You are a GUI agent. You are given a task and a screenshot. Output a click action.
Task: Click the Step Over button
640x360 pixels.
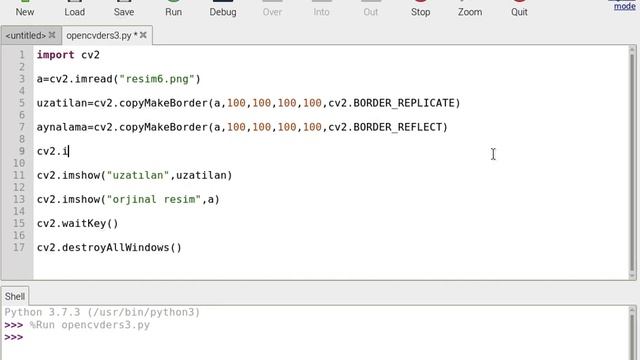(x=272, y=9)
